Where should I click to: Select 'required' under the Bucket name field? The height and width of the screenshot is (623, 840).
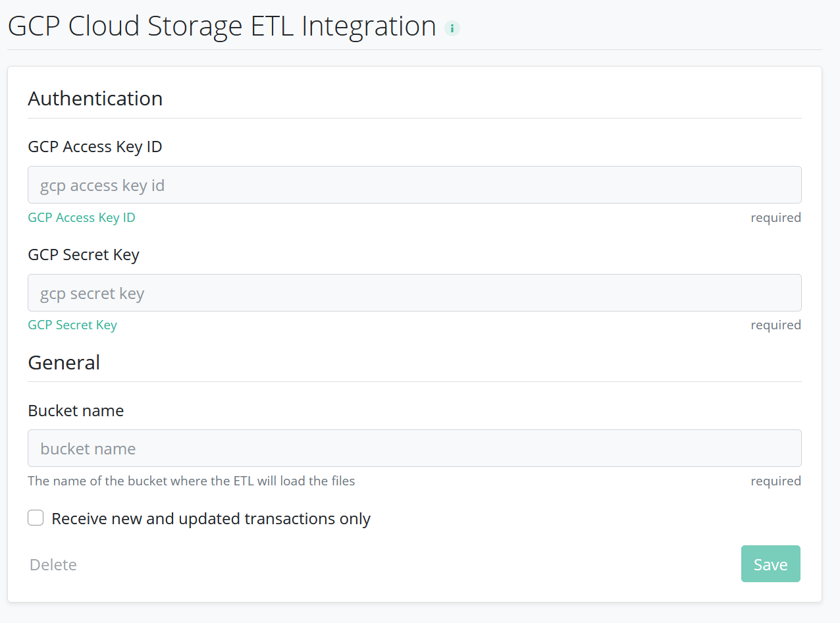coord(776,481)
